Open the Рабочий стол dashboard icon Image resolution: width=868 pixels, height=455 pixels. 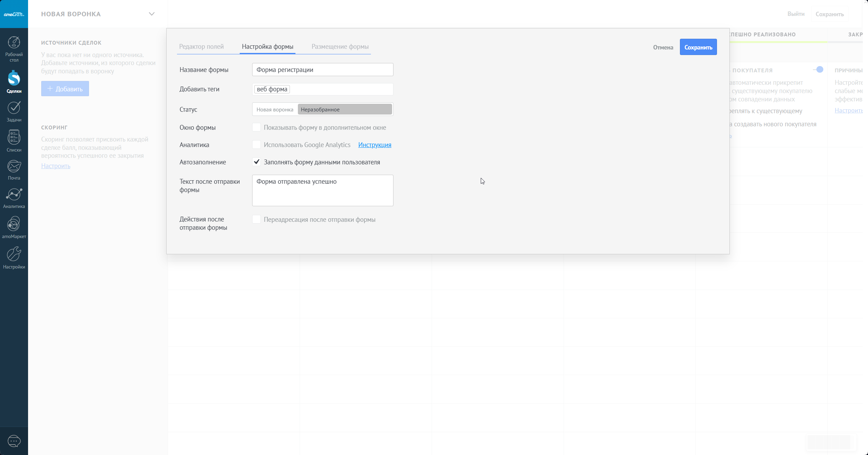14,49
